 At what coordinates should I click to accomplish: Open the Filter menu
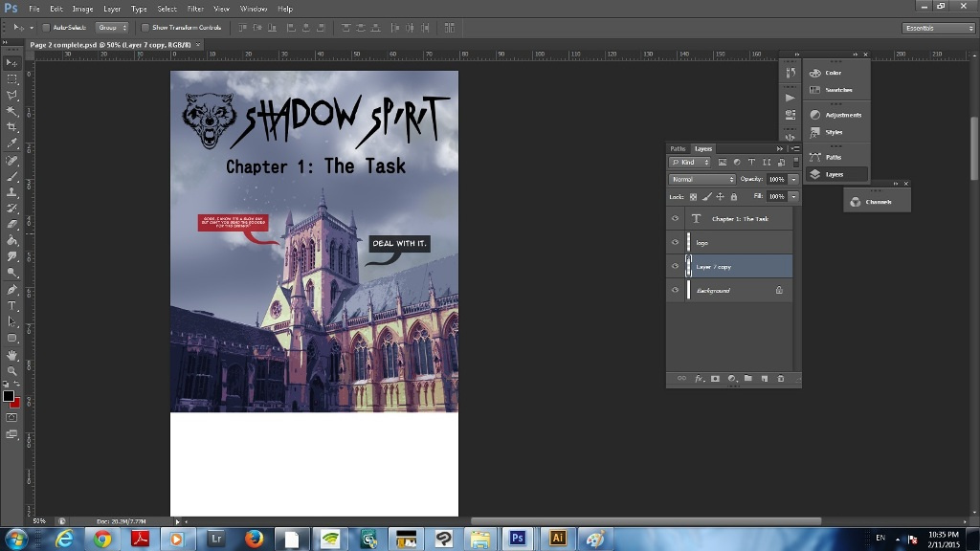pos(195,9)
